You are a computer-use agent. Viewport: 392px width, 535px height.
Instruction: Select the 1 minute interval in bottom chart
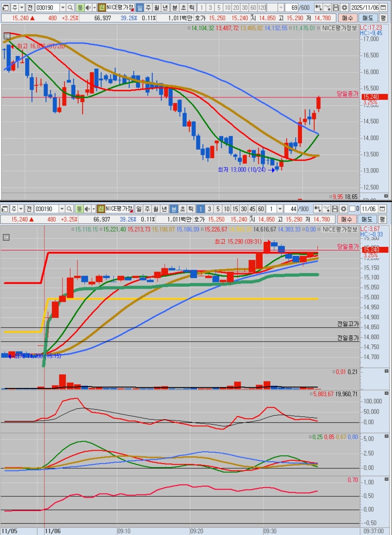click(201, 209)
